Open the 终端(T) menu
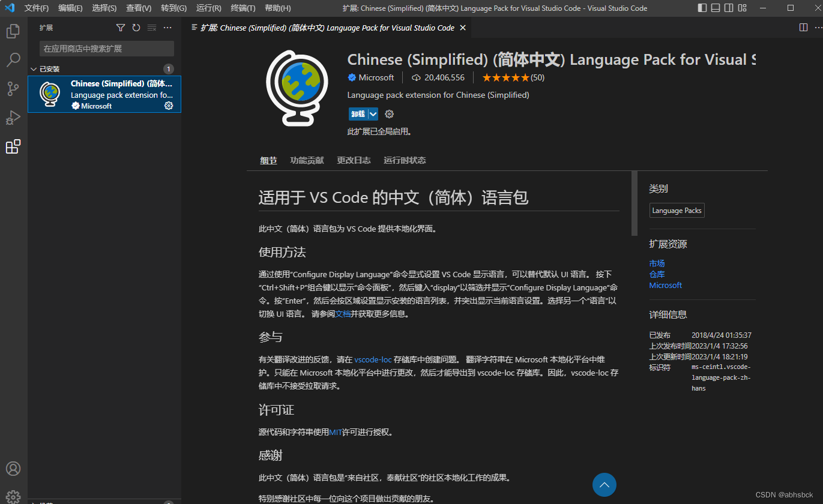The image size is (823, 504). (243, 8)
